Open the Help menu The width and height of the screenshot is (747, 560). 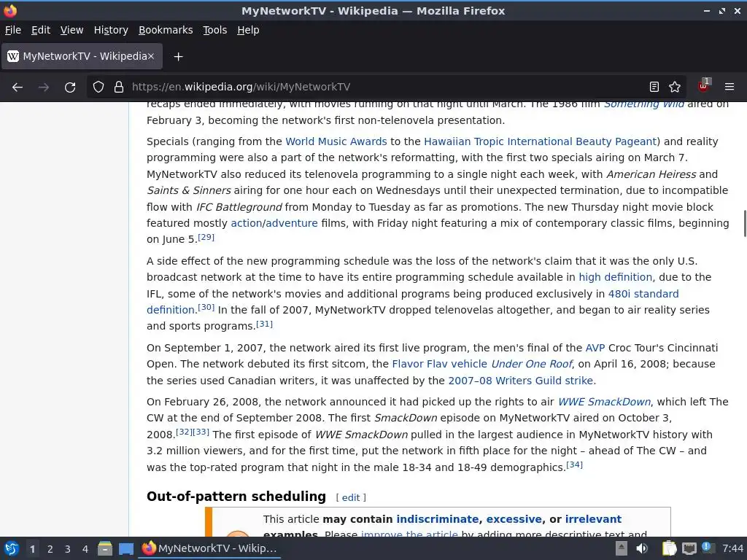(x=248, y=30)
